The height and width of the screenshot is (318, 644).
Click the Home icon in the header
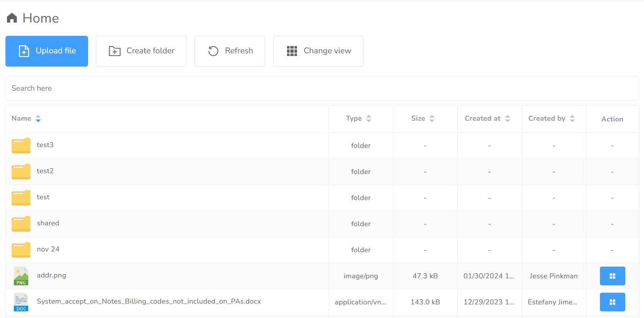point(12,18)
